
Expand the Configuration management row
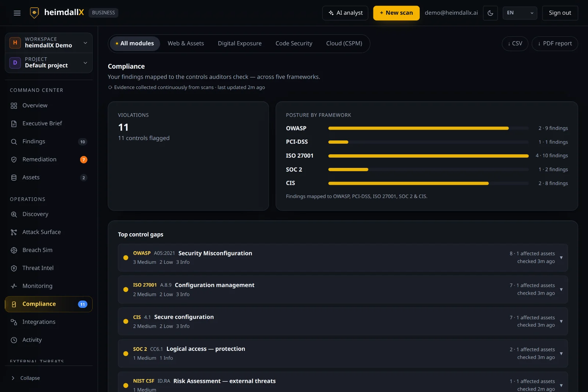pos(343,290)
